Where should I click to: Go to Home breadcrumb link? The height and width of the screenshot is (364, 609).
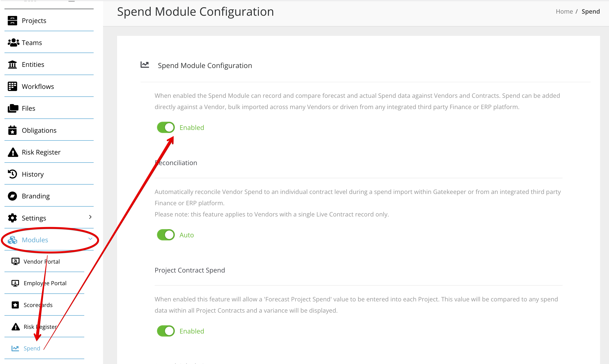pyautogui.click(x=564, y=11)
